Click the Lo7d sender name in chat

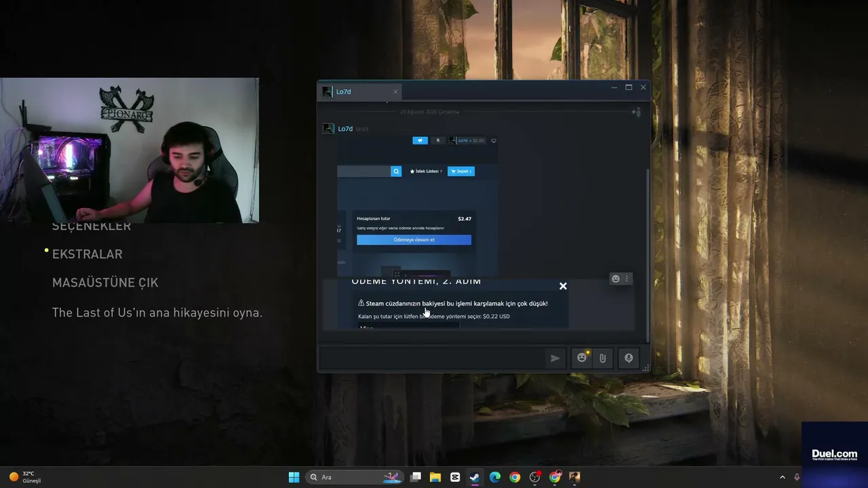tap(345, 129)
